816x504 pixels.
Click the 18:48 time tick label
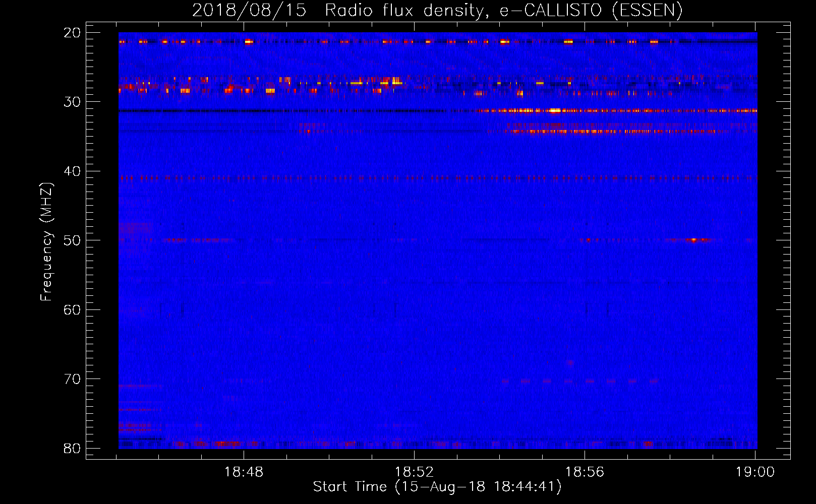244,472
